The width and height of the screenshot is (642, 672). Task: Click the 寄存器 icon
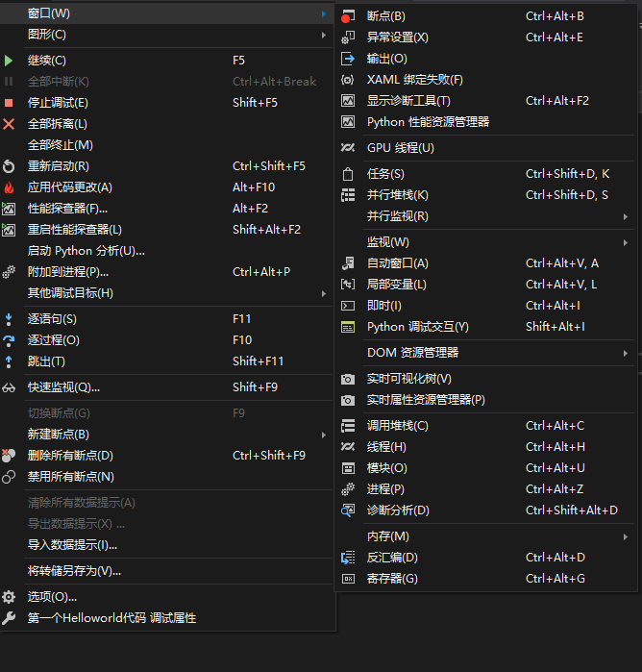pyautogui.click(x=348, y=579)
